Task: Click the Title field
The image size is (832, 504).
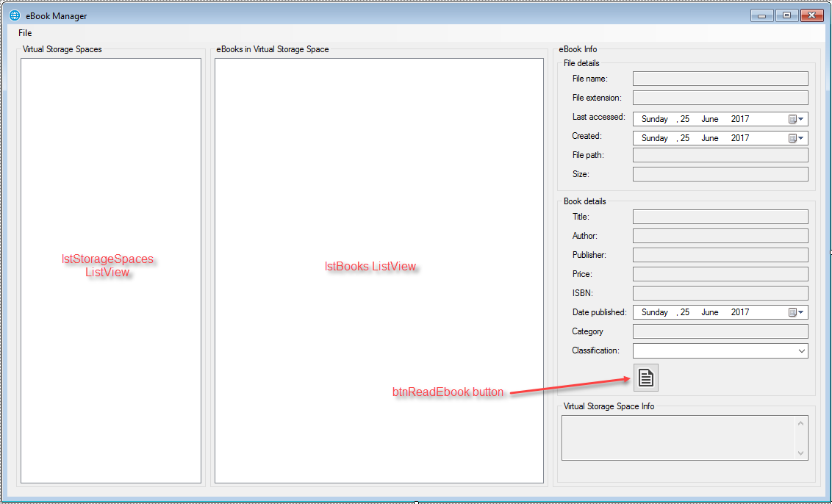Action: coord(720,217)
